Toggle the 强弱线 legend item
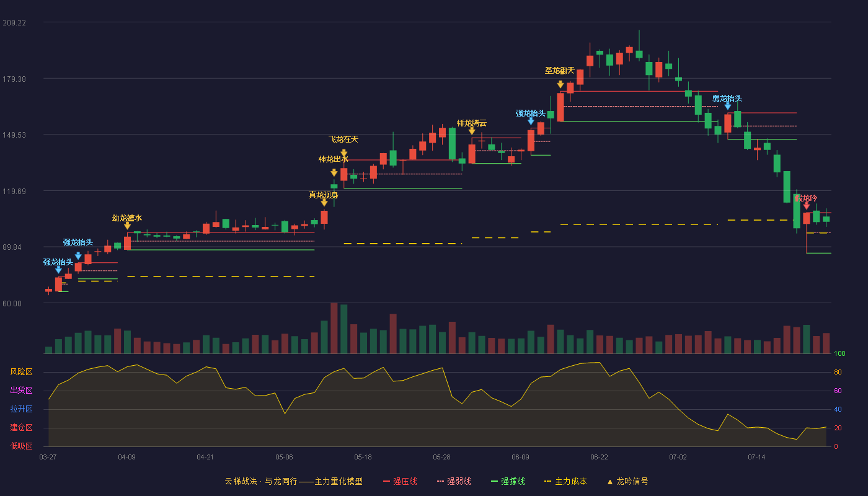The width and height of the screenshot is (868, 496). tap(454, 481)
